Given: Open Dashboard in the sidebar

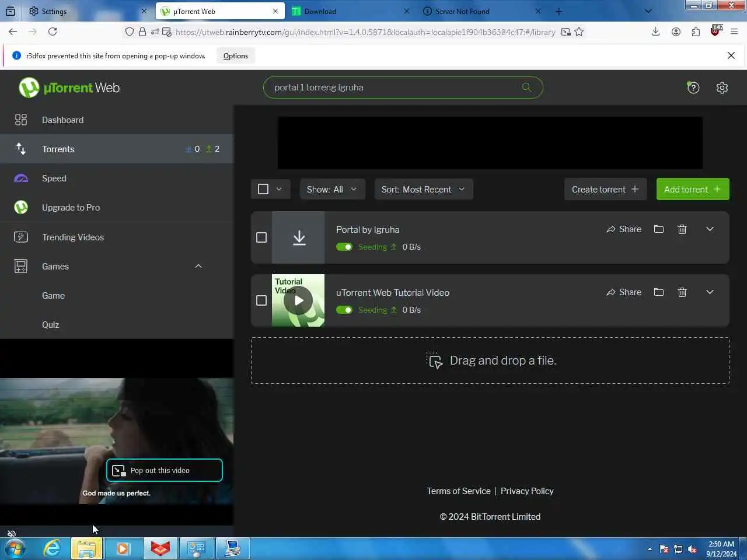Looking at the screenshot, I should point(117,120).
